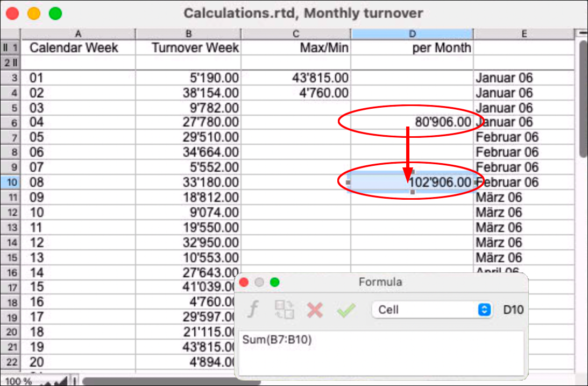Confirm the formula with the green checkmark
Screen dimensions: 588x386
point(346,310)
